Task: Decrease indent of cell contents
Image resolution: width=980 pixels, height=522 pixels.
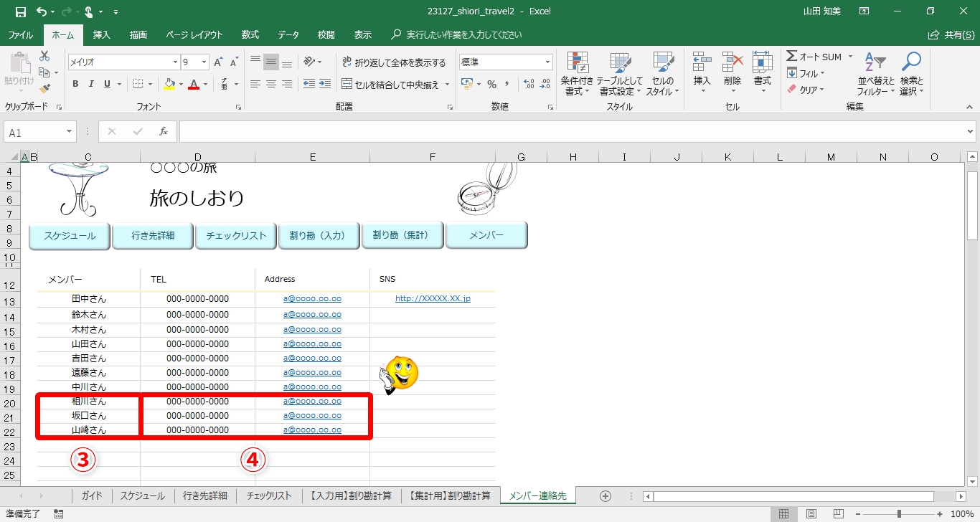Action: point(309,84)
